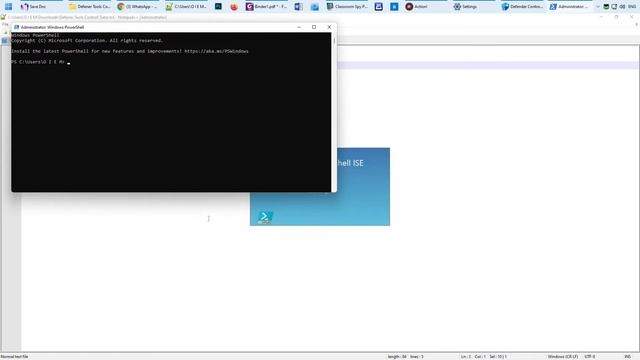The width and height of the screenshot is (640, 360).
Task: Click the aka.ms/PSWindows URL text in PowerShell
Action: click(x=216, y=51)
